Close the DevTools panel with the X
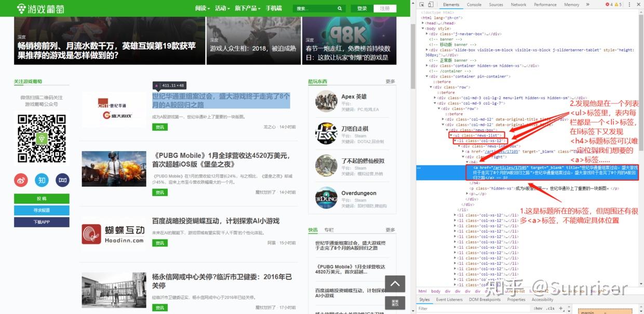Screen dimensions: 644x314 638,5
